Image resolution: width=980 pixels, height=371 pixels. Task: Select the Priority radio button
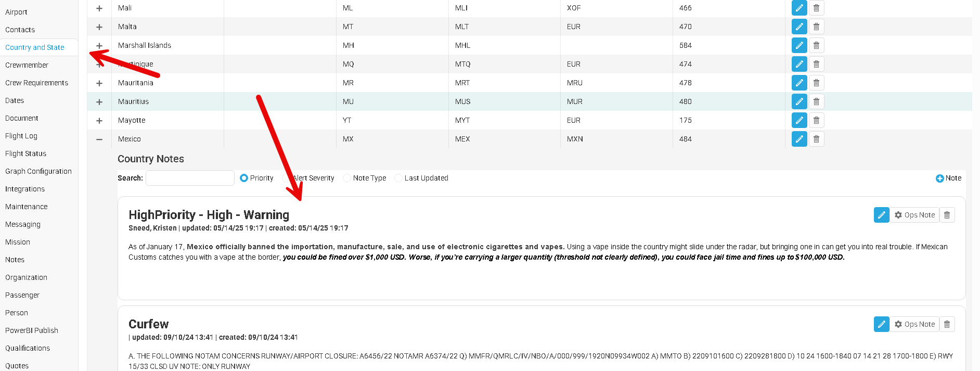point(244,178)
